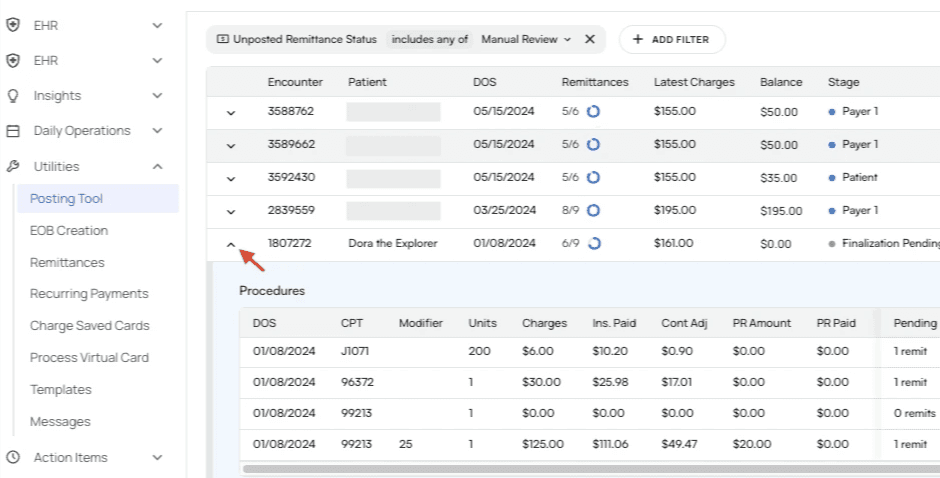Viewport: 940px width, 478px height.
Task: Open Recurring Payments page
Action: [x=89, y=294]
